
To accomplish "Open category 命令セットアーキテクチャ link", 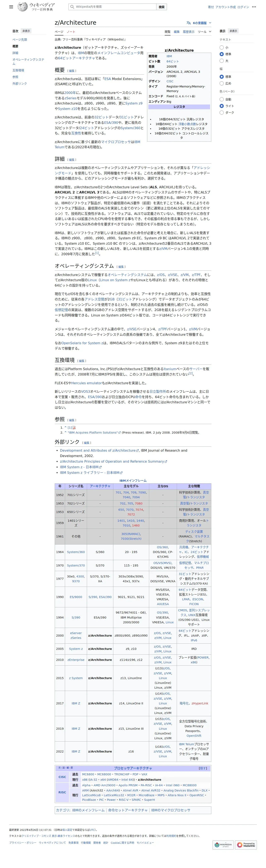I will [128, 810].
